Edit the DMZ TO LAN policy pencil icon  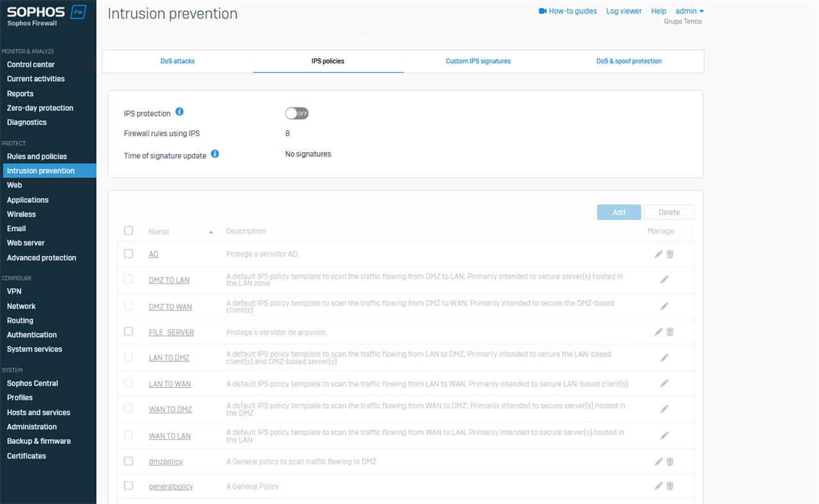click(664, 280)
